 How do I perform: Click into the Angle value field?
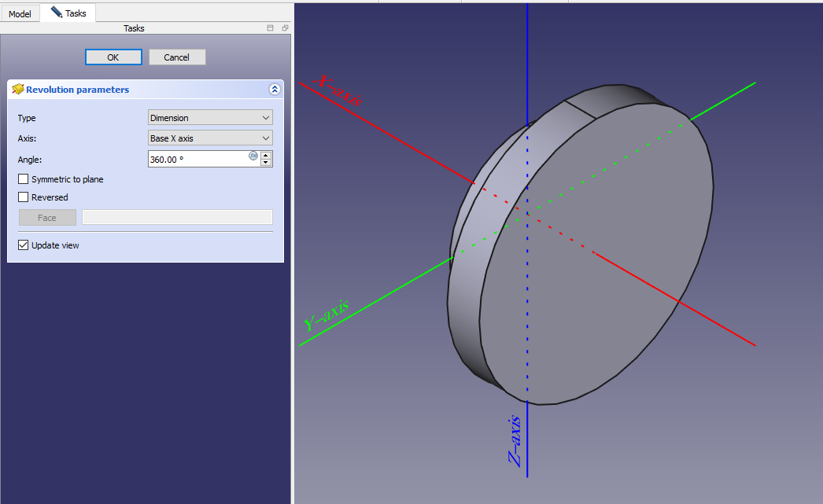coord(197,160)
